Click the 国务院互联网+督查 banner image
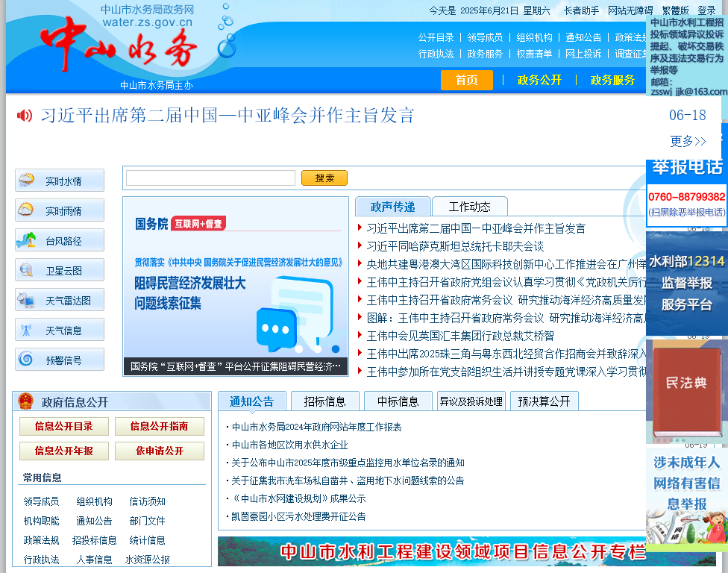The width and height of the screenshot is (728, 573). click(x=236, y=286)
